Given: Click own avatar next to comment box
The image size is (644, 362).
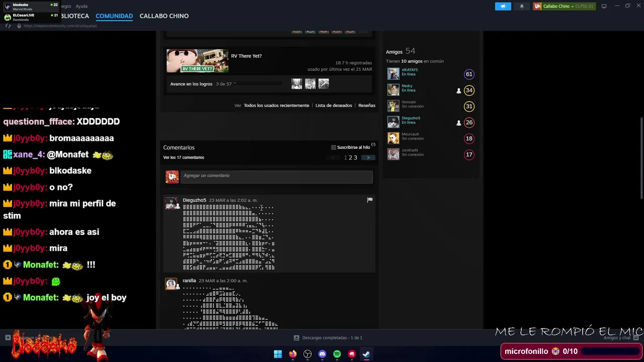Looking at the screenshot, I should tap(172, 176).
